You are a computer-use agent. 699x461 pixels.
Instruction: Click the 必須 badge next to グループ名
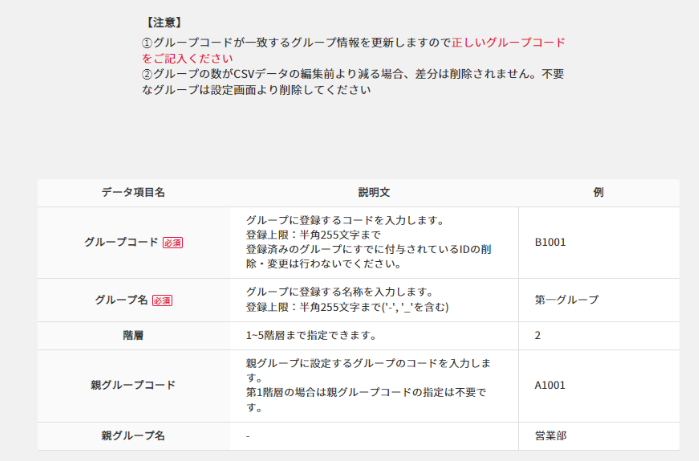pyautogui.click(x=162, y=300)
